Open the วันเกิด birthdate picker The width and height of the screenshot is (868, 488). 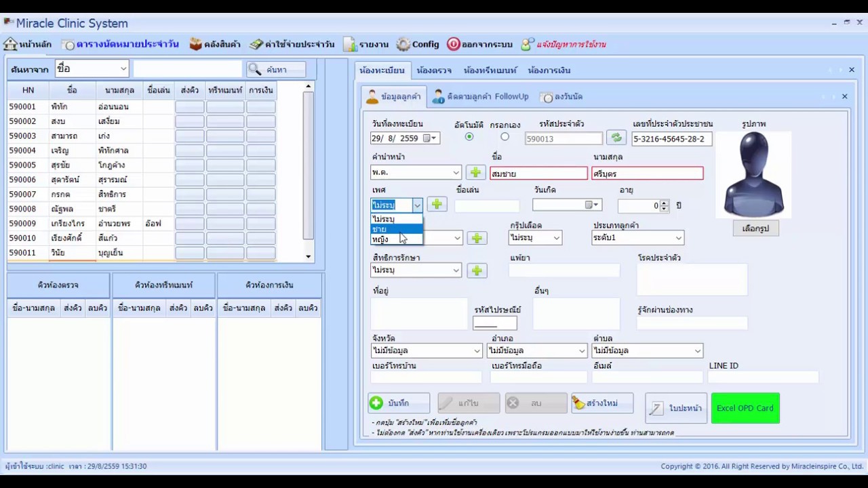(x=593, y=205)
